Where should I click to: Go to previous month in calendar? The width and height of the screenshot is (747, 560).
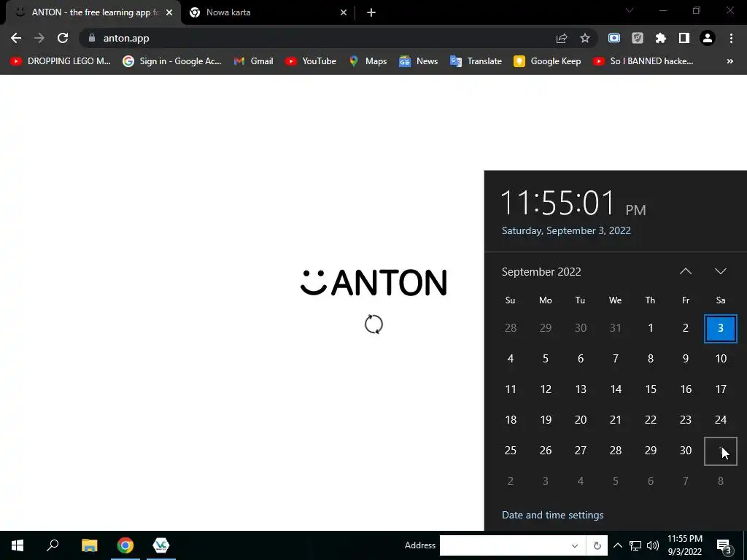click(686, 271)
